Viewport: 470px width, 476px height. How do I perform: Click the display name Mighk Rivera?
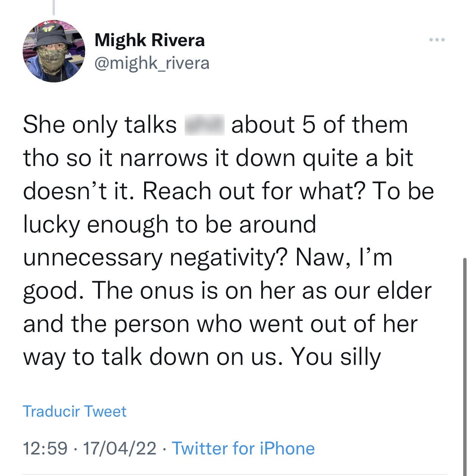coord(149,40)
